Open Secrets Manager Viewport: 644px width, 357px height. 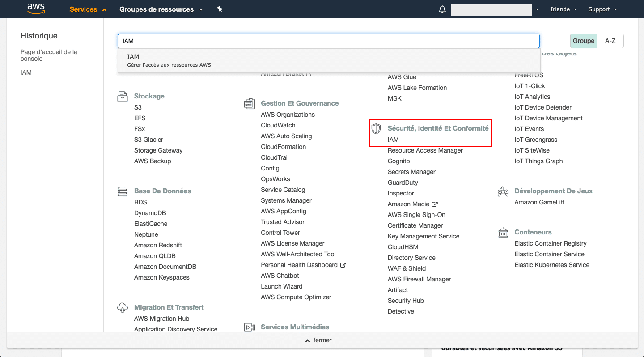click(411, 172)
